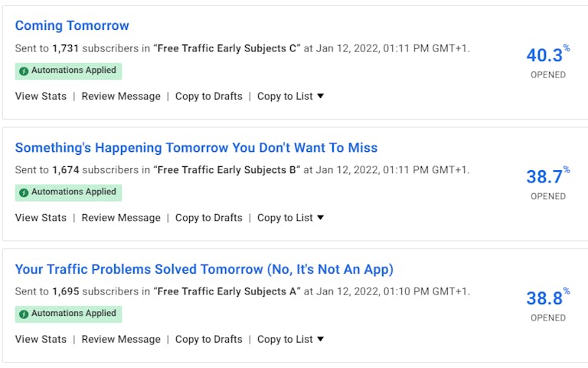Click the Automations Applied badge showing 38.7% opened
This screenshot has width=588, height=368.
[x=69, y=192]
